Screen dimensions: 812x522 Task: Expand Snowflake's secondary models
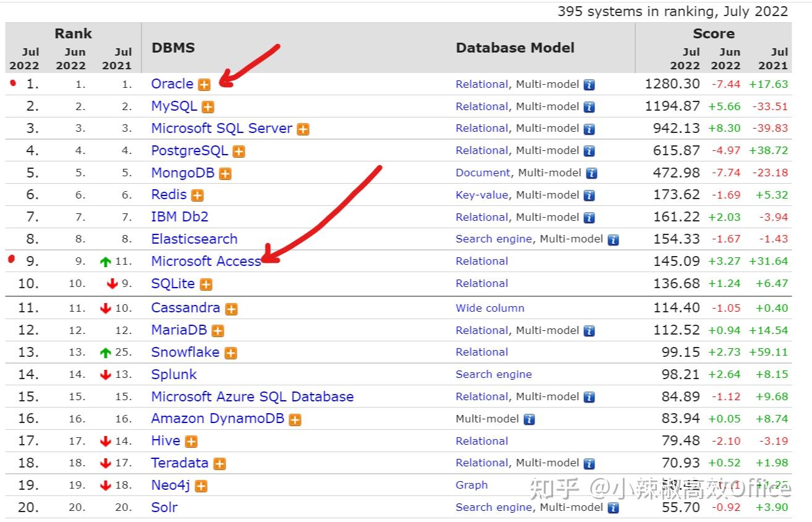231,352
